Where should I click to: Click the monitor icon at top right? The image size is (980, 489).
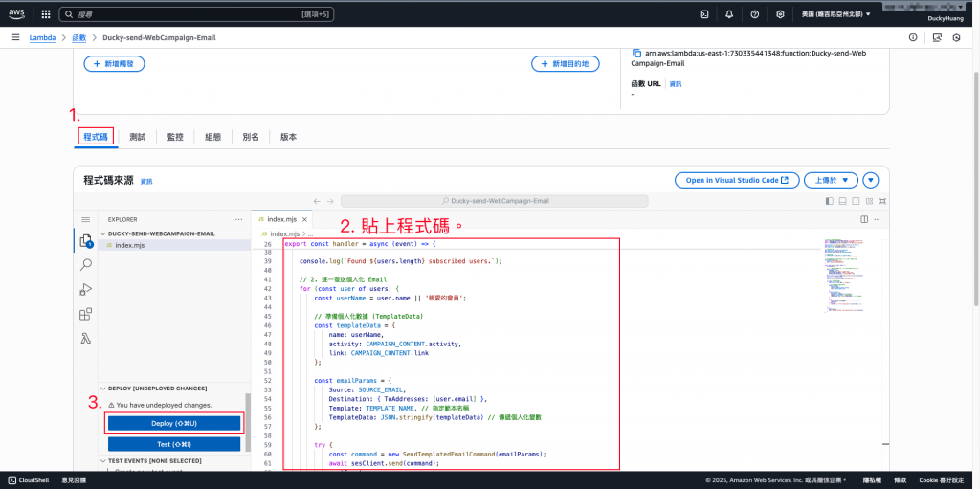point(936,37)
